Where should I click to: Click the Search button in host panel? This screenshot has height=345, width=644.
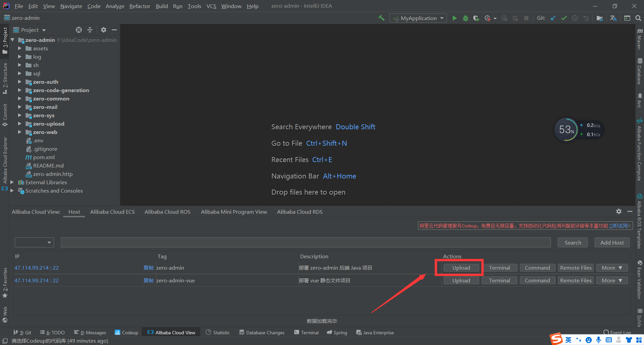coord(573,243)
